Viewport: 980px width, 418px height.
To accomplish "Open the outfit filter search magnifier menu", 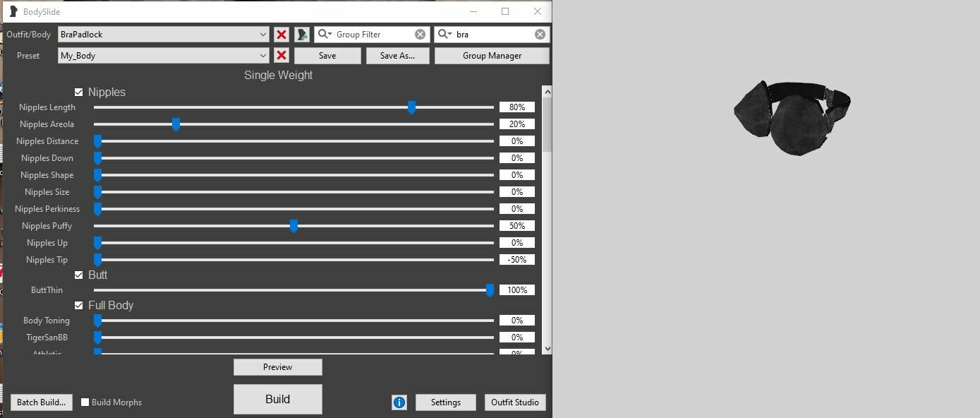I will [x=445, y=34].
